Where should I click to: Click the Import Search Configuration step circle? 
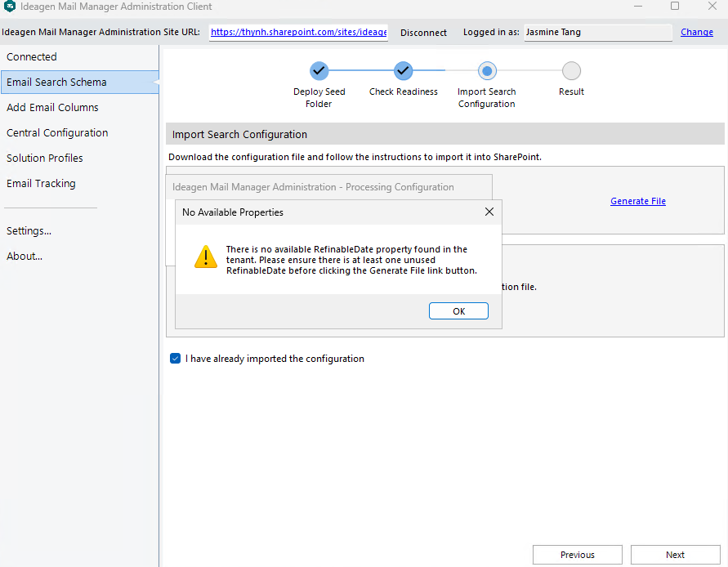(487, 71)
